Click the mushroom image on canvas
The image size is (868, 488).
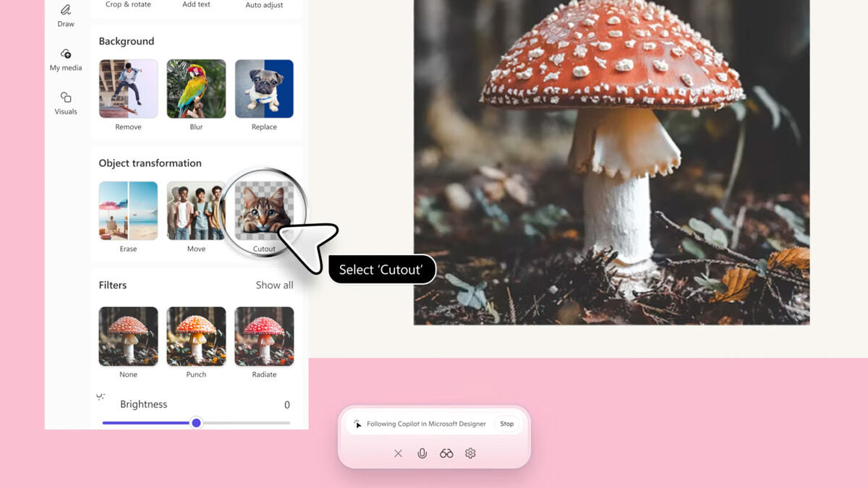tap(611, 162)
